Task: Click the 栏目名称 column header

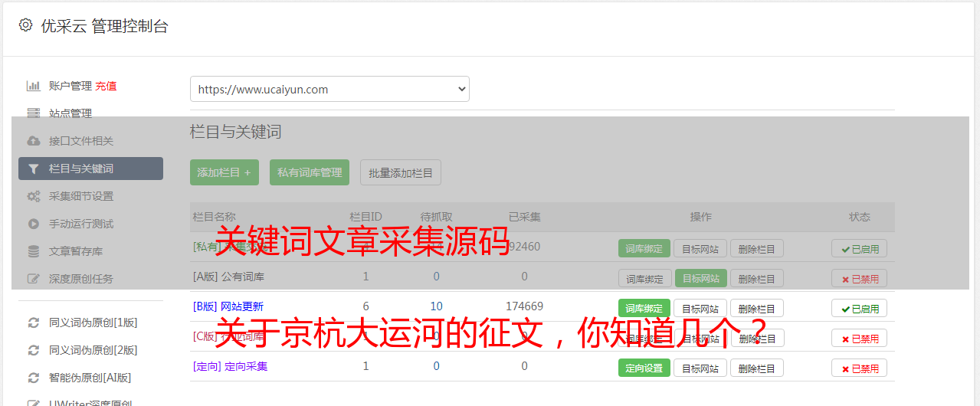Action: [214, 217]
